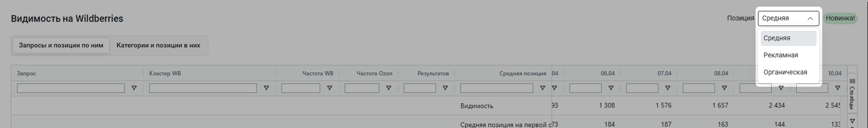The height and width of the screenshot is (128, 868).
Task: Click the Видимость на Wildberries heading
Action: [67, 19]
